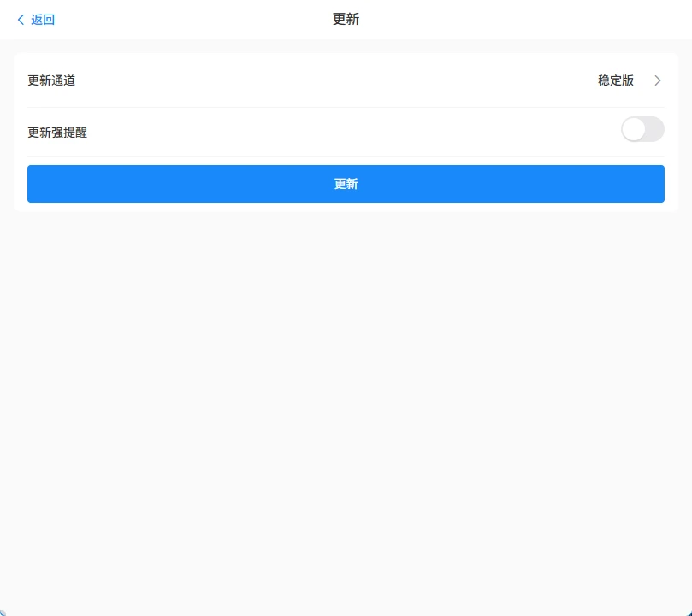The image size is (692, 616).
Task: Click the left edge of the blue 更新 button
Action: [38, 184]
